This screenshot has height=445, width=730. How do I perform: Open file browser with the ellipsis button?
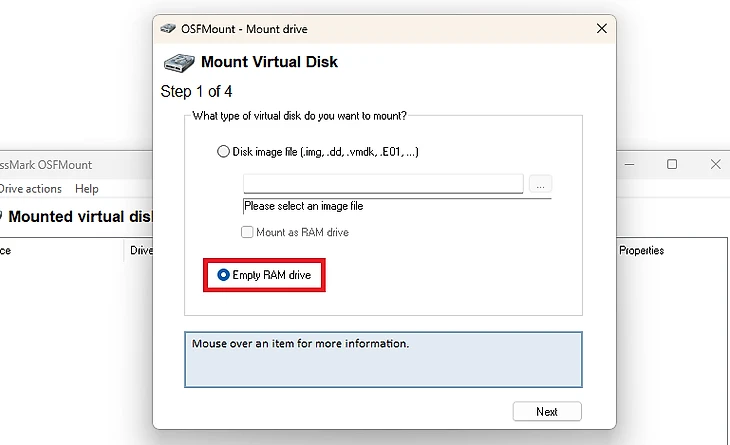click(x=540, y=184)
